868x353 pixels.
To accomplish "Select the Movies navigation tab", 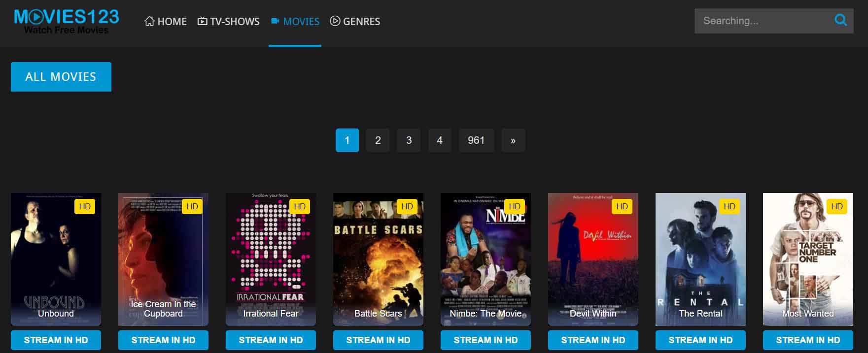I will click(295, 21).
